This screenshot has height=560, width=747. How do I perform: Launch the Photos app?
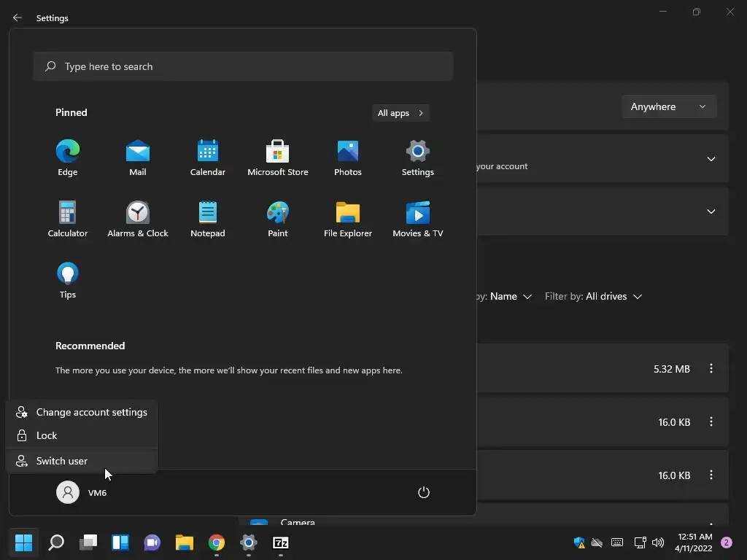(x=348, y=158)
